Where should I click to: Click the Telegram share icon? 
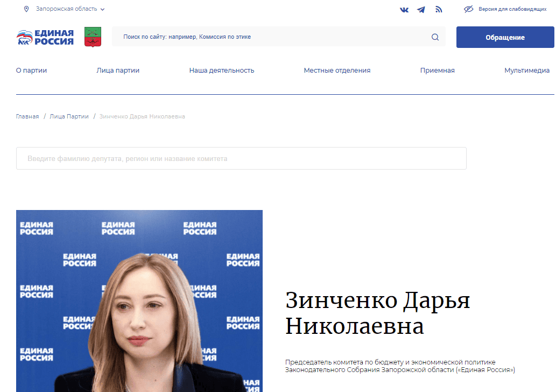(421, 9)
